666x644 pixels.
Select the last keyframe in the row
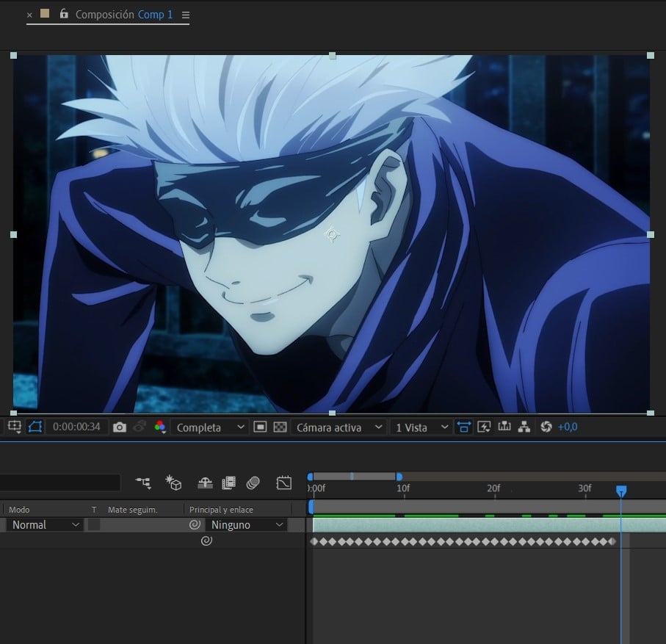[x=612, y=541]
